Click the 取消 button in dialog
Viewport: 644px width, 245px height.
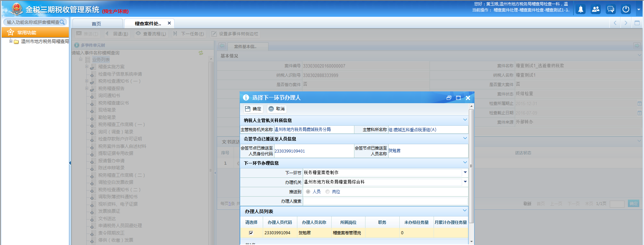point(277,109)
